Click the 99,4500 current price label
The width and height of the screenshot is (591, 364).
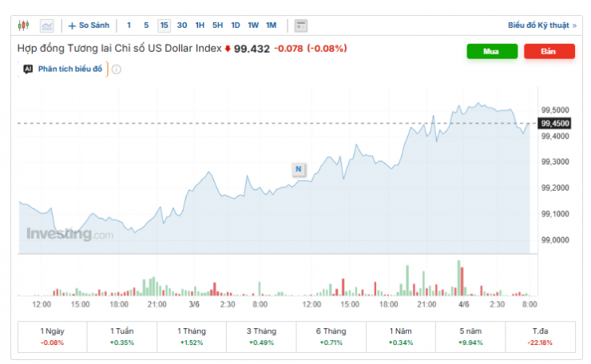[x=554, y=124]
